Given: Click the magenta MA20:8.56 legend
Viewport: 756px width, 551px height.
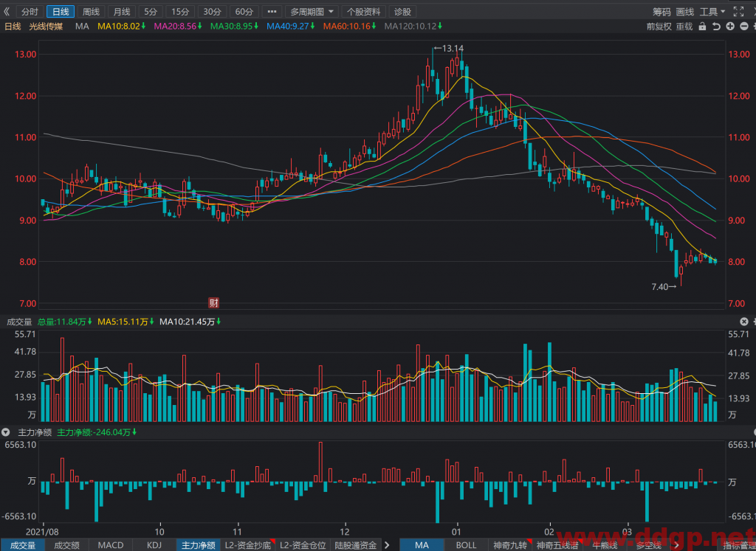Looking at the screenshot, I should tap(178, 26).
